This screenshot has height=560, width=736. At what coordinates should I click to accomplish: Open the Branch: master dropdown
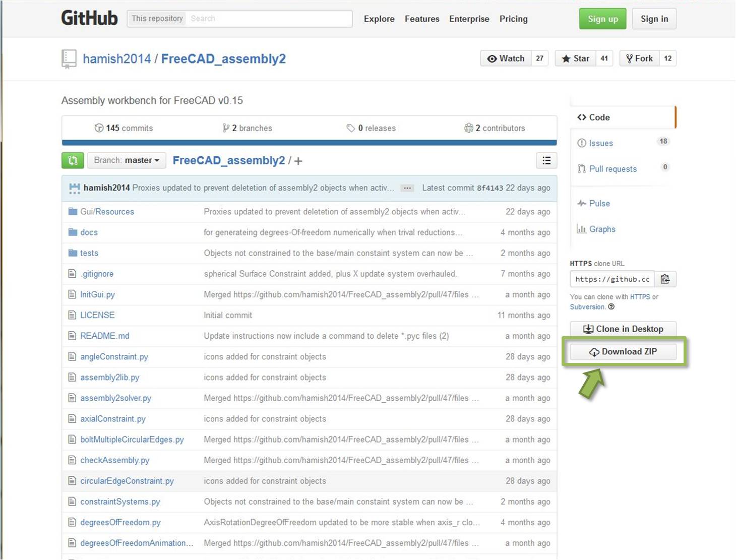pos(127,160)
